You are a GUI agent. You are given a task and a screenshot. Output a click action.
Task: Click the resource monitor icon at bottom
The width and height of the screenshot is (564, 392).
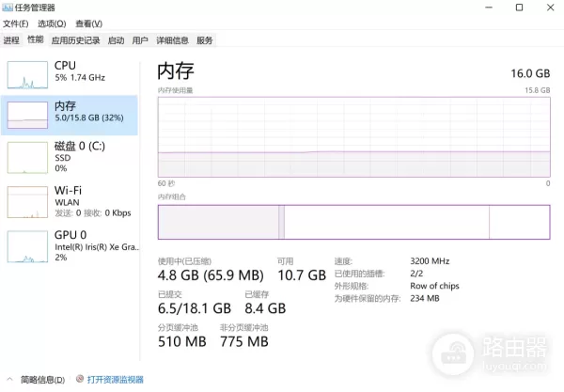point(79,380)
